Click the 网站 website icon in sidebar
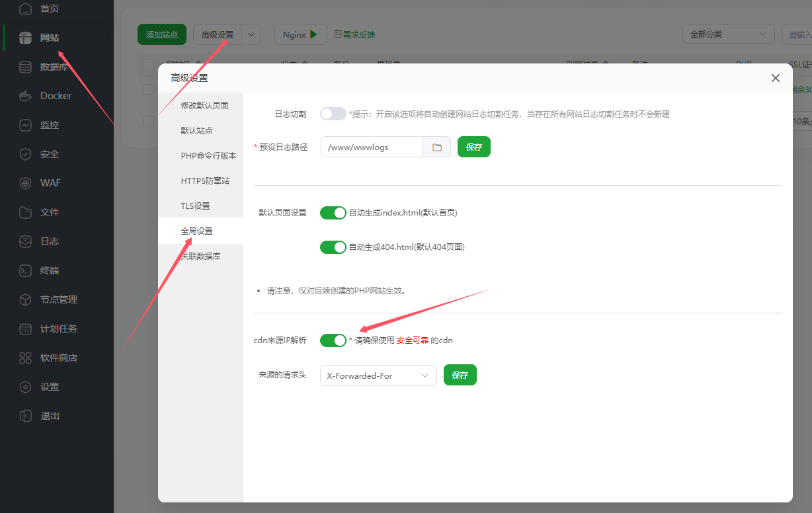The image size is (812, 513). (x=25, y=38)
